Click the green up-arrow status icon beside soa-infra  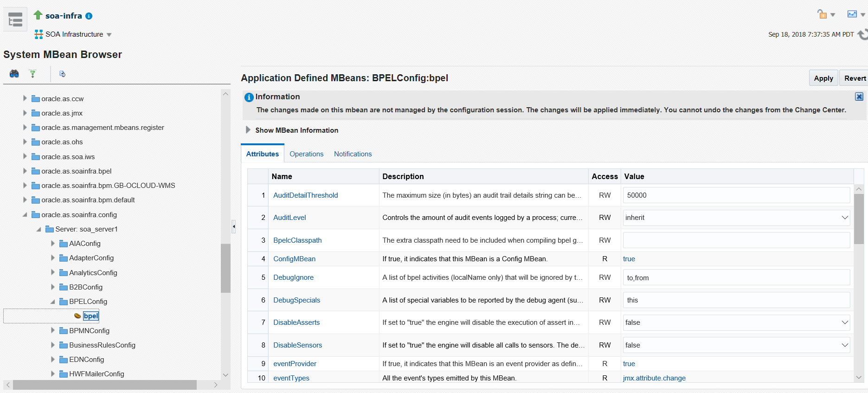pyautogui.click(x=38, y=15)
